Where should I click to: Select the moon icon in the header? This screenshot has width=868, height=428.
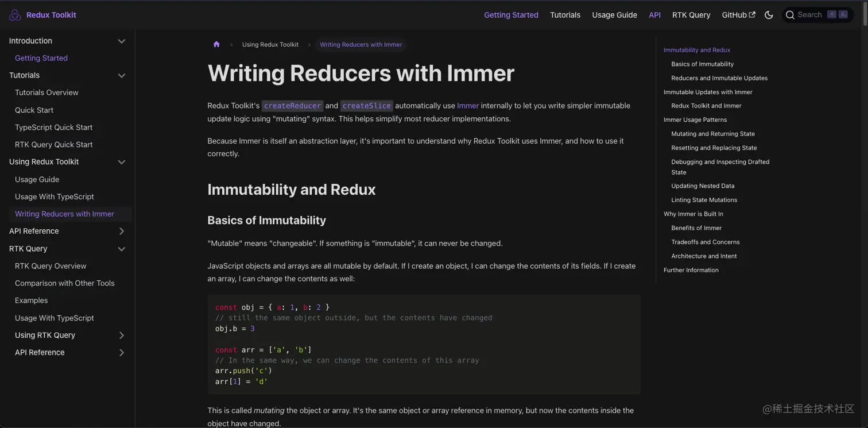(769, 15)
